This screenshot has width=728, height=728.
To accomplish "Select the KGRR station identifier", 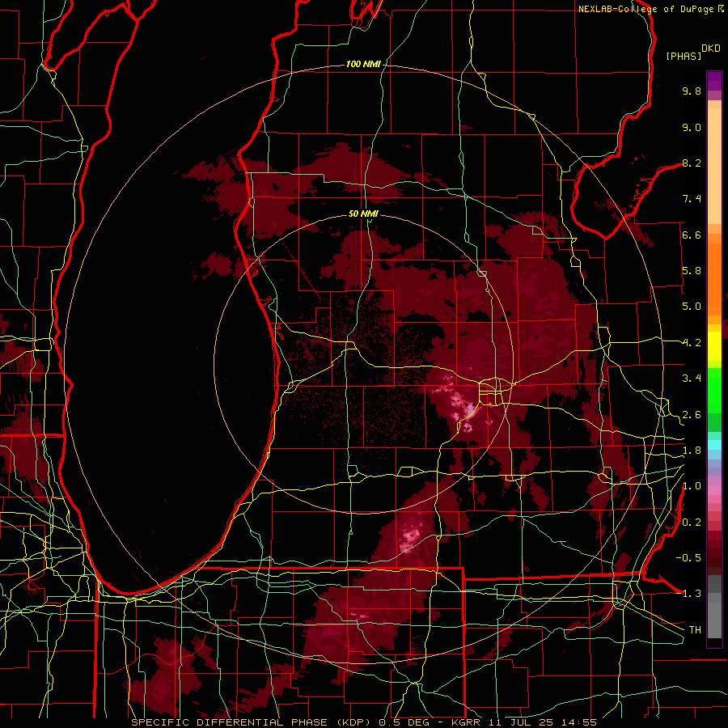I will tap(467, 722).
